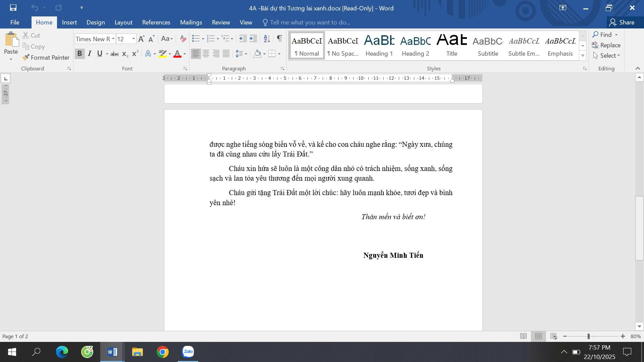This screenshot has height=362, width=644.
Task: Apply the Heading 1 style
Action: pyautogui.click(x=379, y=46)
